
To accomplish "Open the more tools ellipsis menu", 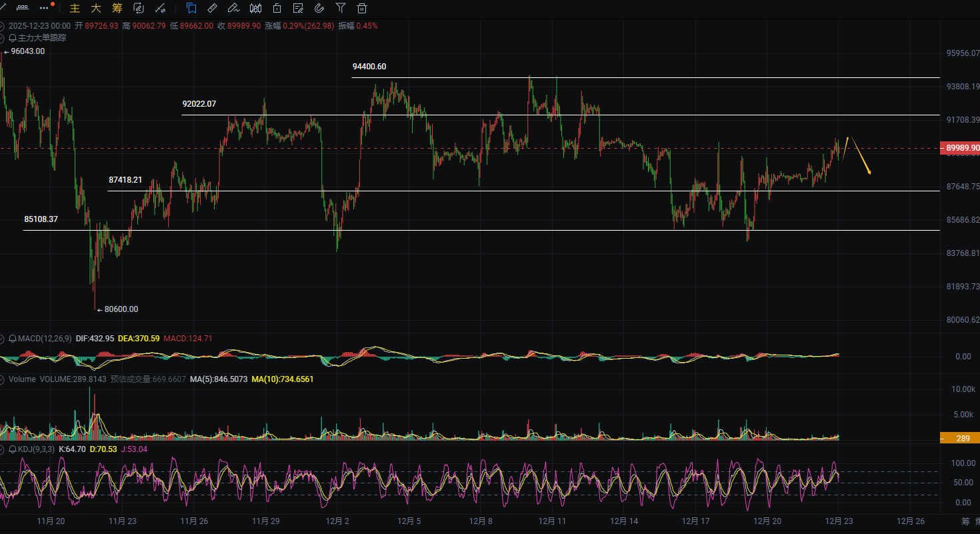I will coord(45,8).
